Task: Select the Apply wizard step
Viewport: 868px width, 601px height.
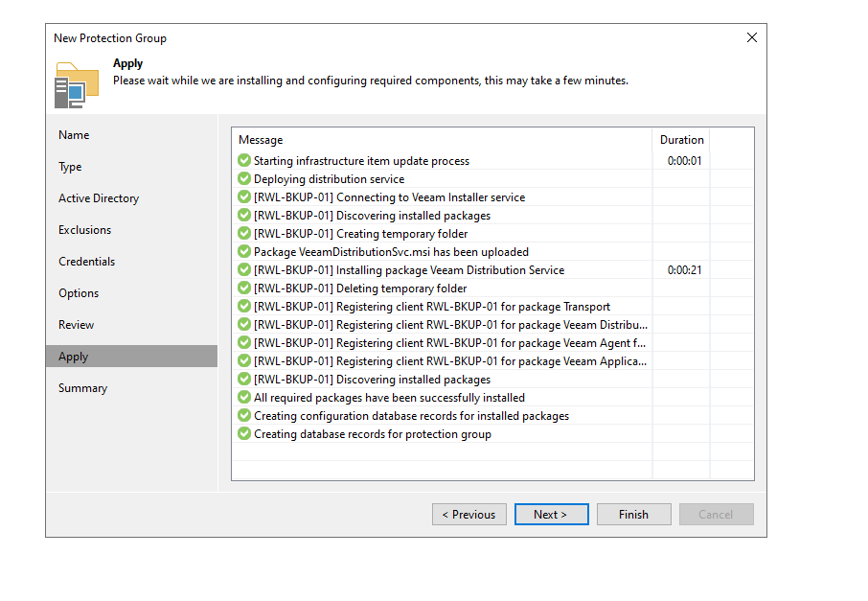Action: [132, 357]
